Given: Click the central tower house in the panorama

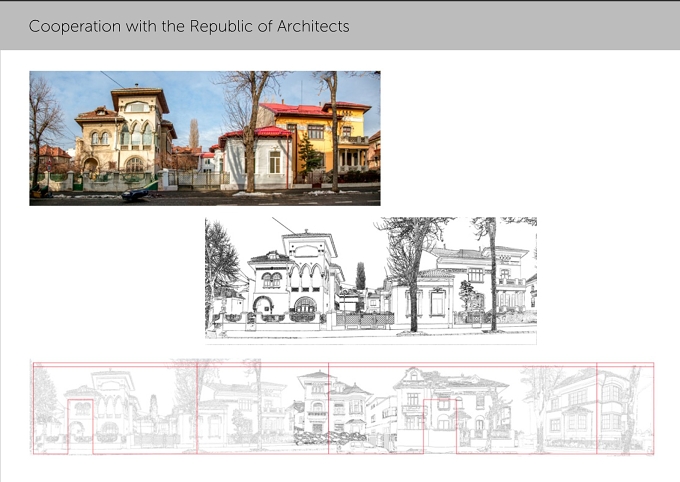Looking at the screenshot, I should 332,401.
